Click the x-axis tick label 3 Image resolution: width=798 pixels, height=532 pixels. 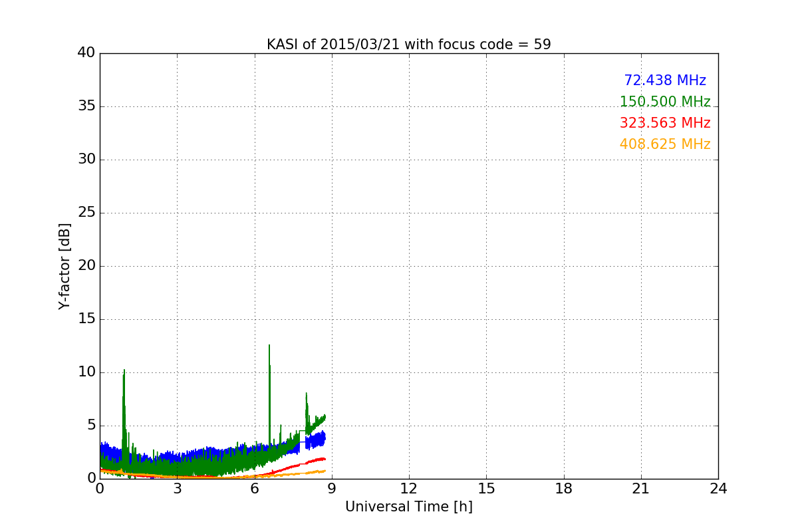[x=177, y=488]
